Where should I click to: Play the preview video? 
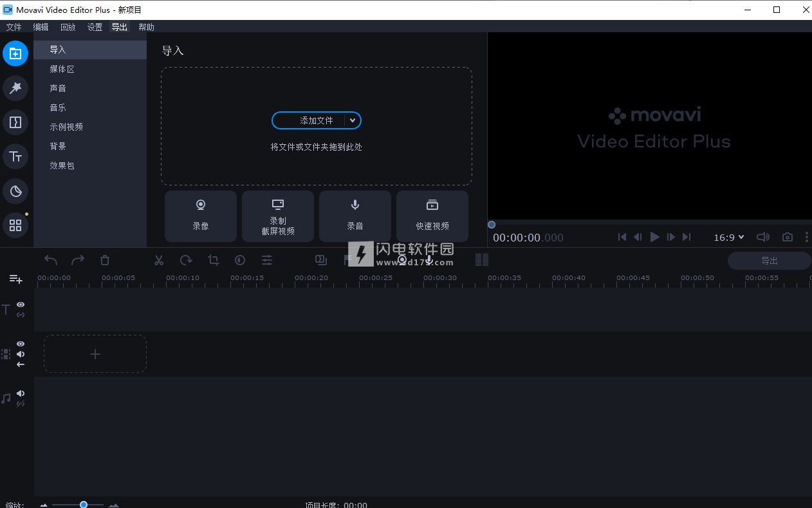(654, 237)
